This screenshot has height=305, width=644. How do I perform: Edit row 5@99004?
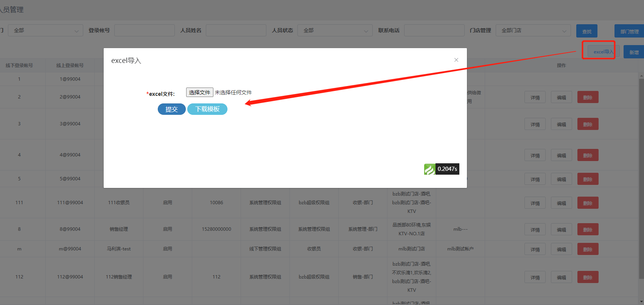pos(562,179)
